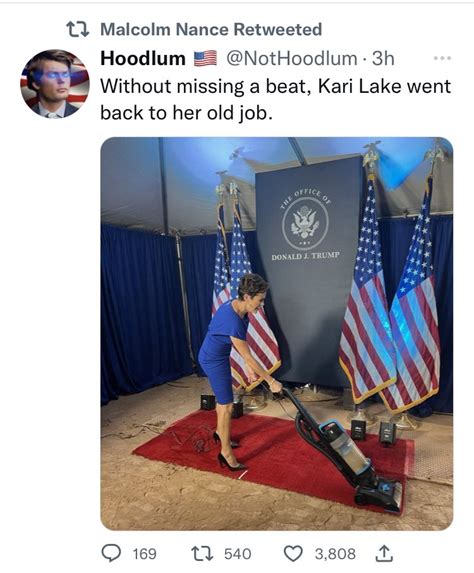
Task: View the 540 retweets count
Action: [x=238, y=554]
